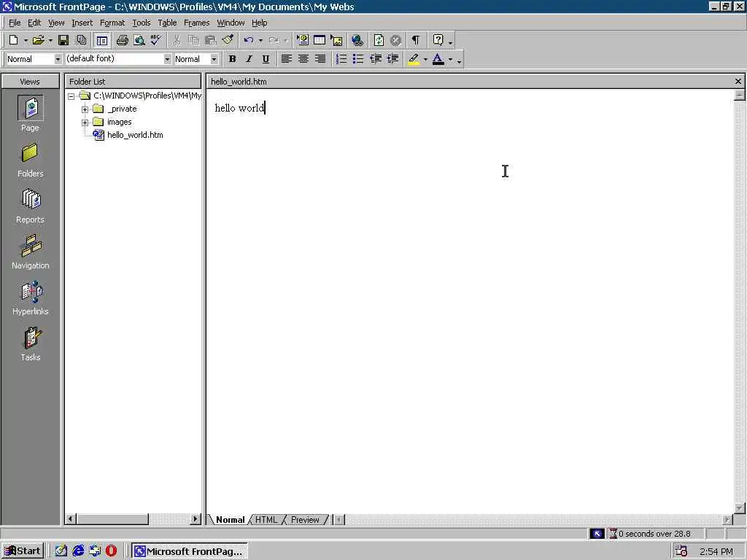Click the Format Painter brush icon
Viewport: 747px width, 560px height.
click(x=228, y=41)
